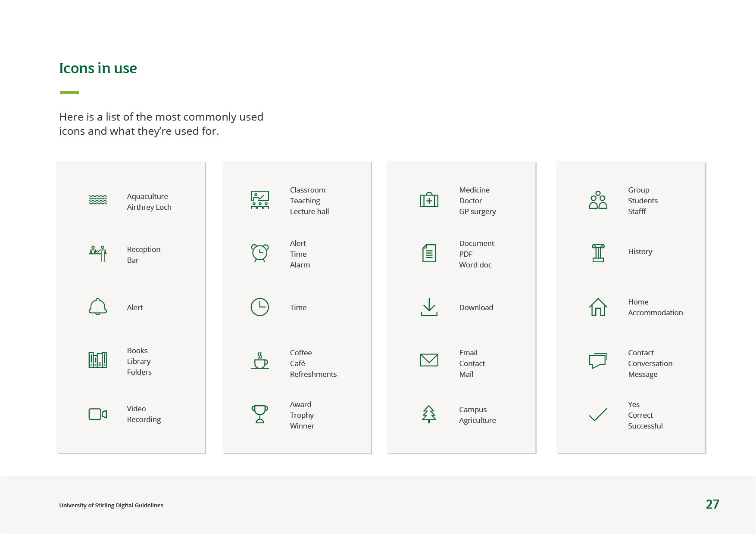Select the 'Refreshments' text
The image size is (756, 534).
coord(313,374)
